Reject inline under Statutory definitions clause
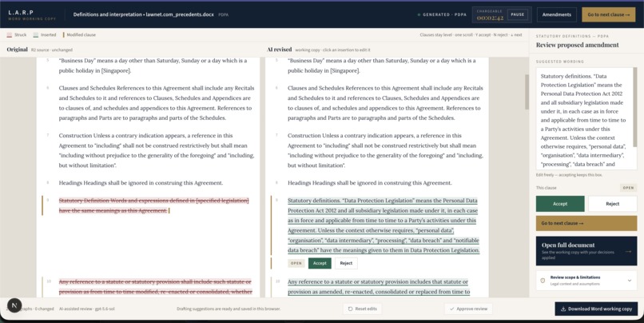This screenshot has height=323, width=644. tap(346, 263)
